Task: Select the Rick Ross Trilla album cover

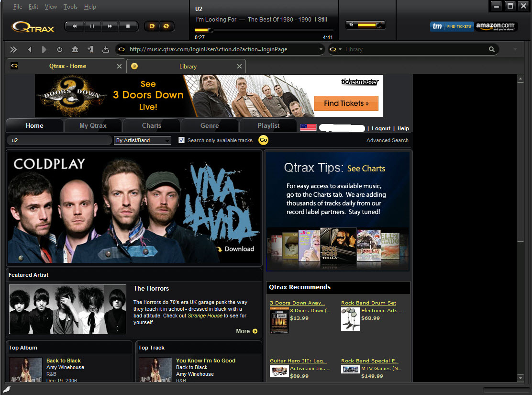Action: point(338,245)
